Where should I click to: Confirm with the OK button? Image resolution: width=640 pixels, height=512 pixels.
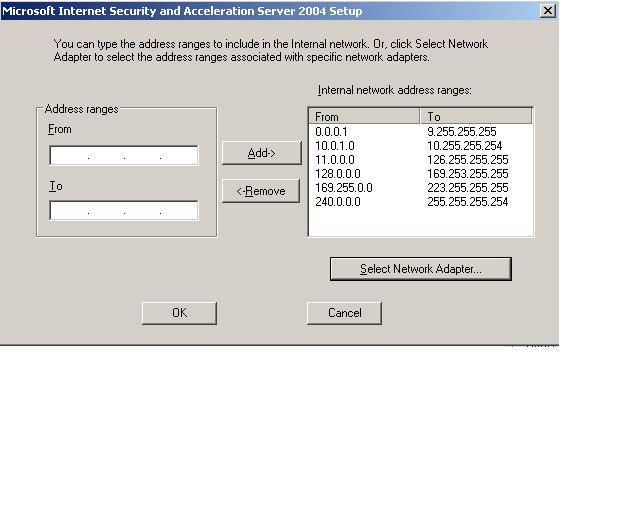(179, 313)
